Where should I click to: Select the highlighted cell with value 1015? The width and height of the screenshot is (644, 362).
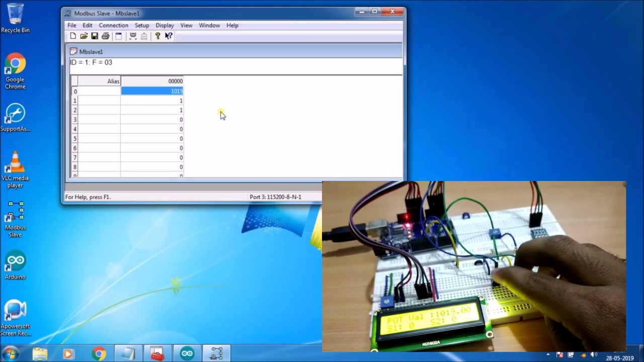(152, 91)
